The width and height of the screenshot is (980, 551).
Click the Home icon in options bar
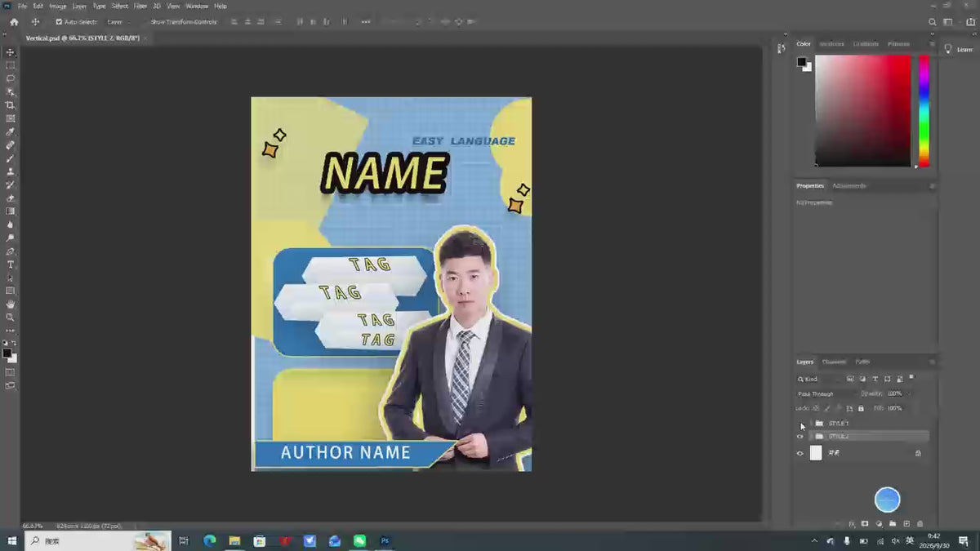click(14, 22)
